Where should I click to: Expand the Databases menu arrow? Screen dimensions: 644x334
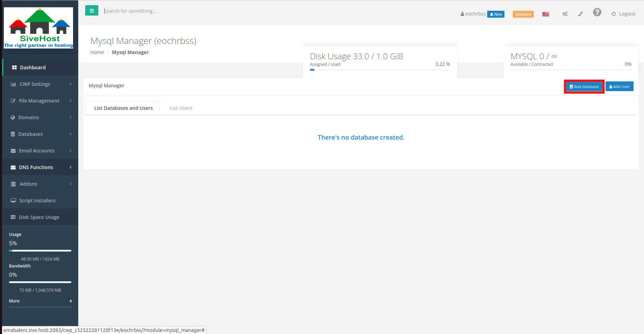point(71,134)
